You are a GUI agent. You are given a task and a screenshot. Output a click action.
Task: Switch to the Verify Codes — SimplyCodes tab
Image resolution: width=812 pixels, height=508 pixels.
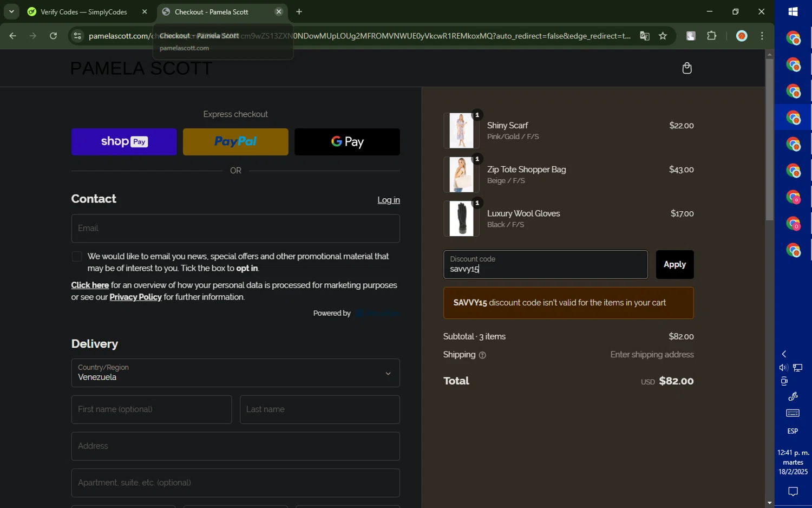click(84, 12)
